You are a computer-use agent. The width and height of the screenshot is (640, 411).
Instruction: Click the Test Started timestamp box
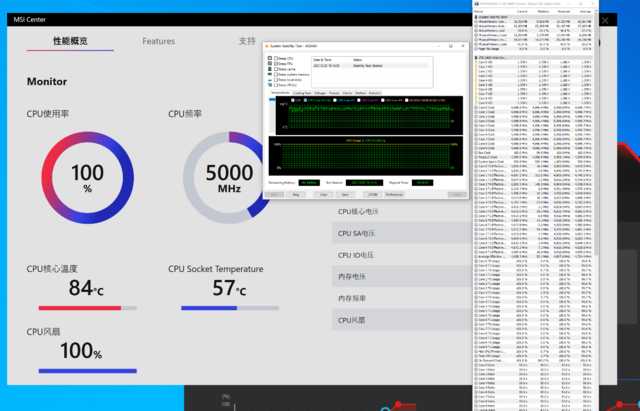point(364,182)
